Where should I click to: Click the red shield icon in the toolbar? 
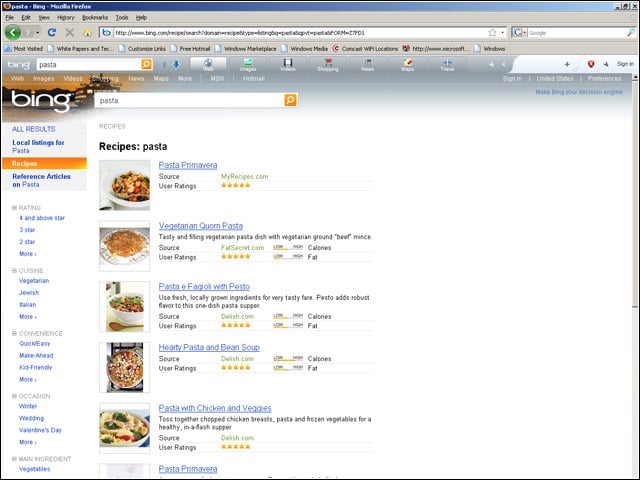click(591, 64)
